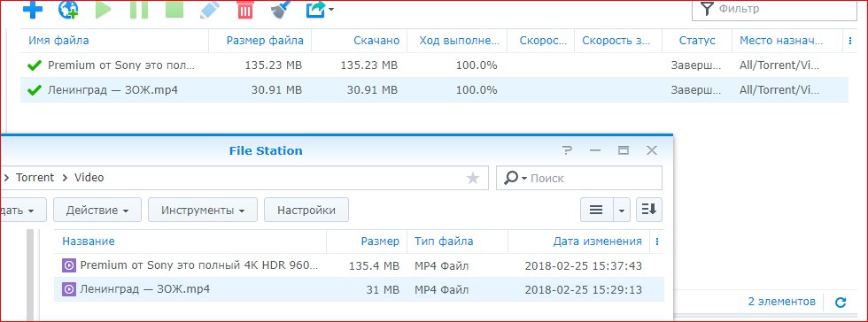Image resolution: width=868 pixels, height=322 pixels.
Task: Click the Настройки button
Action: pos(306,211)
